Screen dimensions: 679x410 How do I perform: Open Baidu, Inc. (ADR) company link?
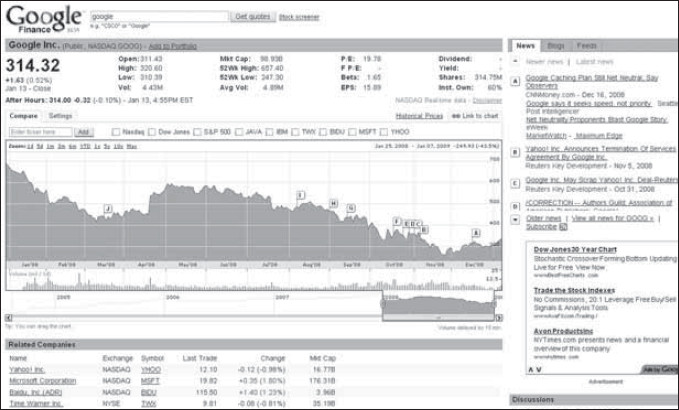coord(36,392)
